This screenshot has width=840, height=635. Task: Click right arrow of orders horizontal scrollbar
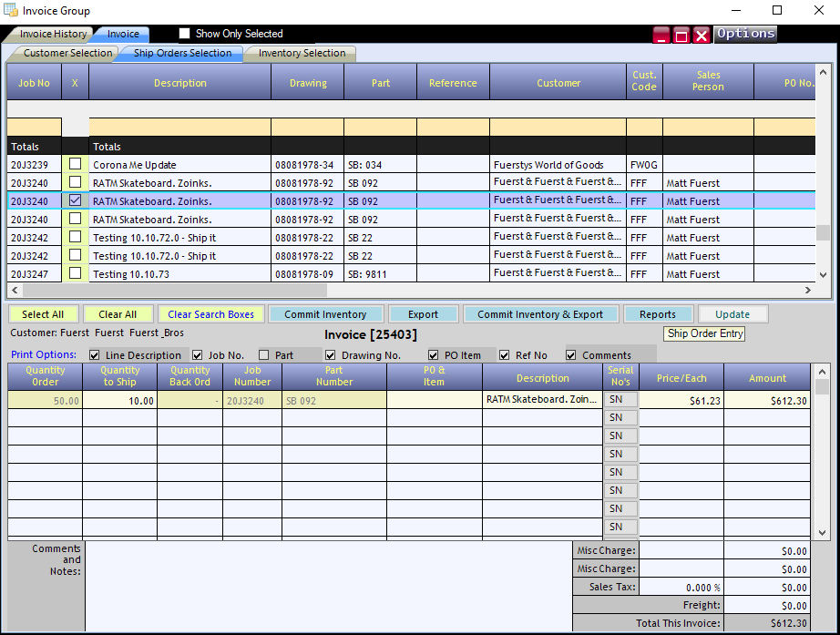(807, 291)
